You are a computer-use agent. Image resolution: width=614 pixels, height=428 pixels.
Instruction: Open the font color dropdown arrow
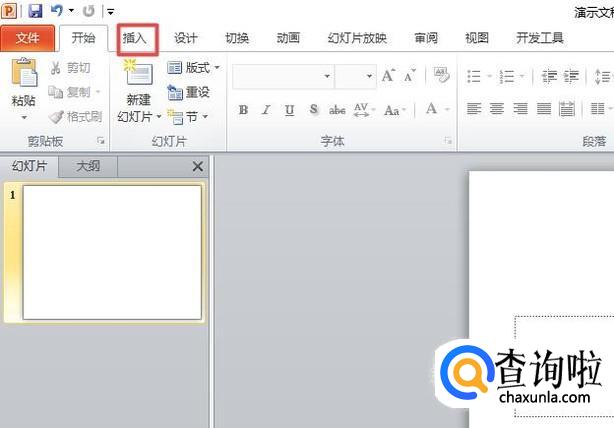point(447,109)
